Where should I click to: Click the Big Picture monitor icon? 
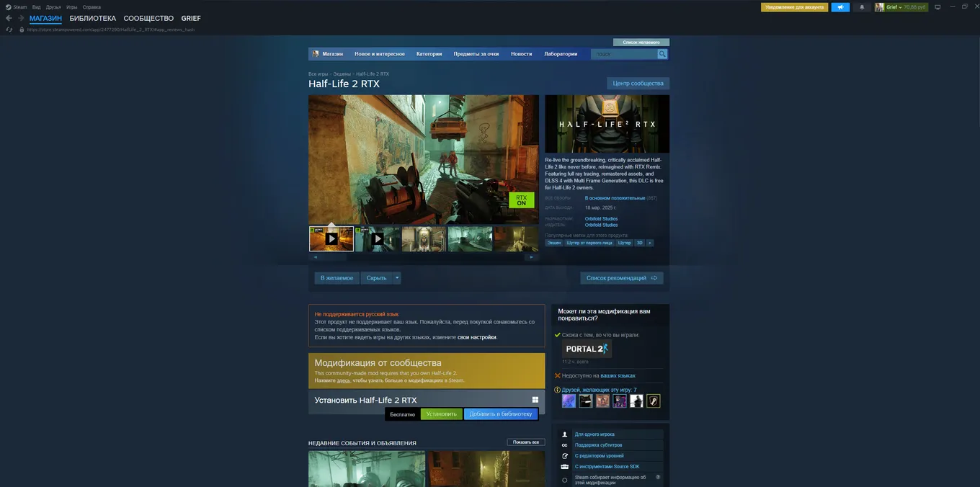pyautogui.click(x=937, y=7)
